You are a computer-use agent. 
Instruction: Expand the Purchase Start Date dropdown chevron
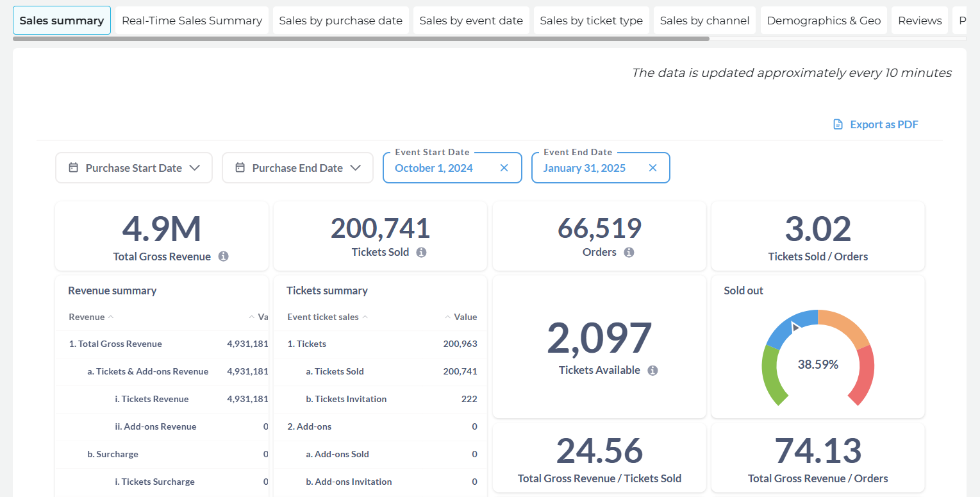[195, 168]
